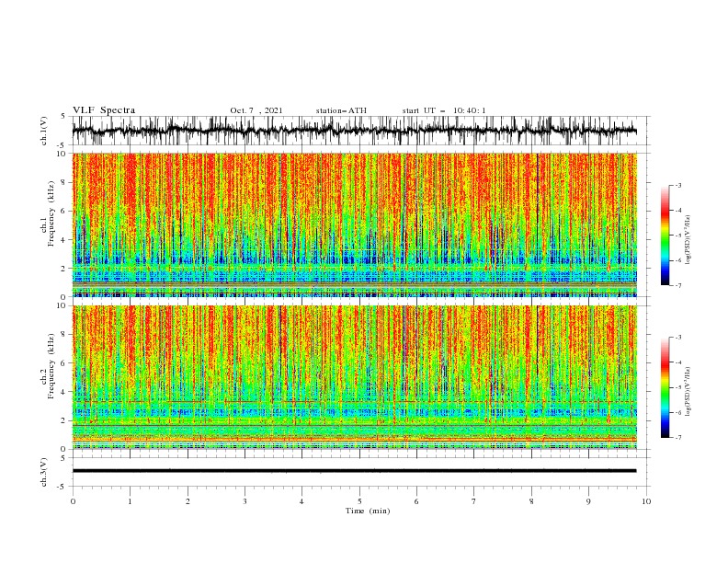
Task: Click time axis tick label "3"
Action: (245, 501)
